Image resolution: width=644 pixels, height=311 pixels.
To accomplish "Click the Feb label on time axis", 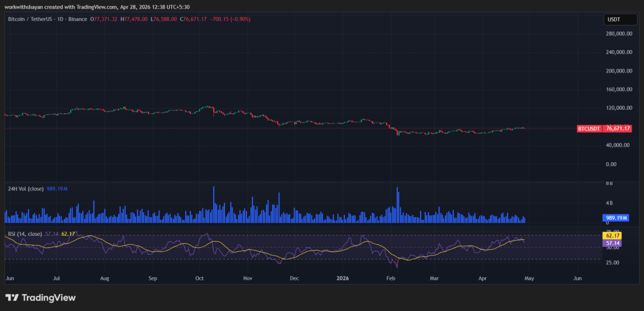I will 391,279.
